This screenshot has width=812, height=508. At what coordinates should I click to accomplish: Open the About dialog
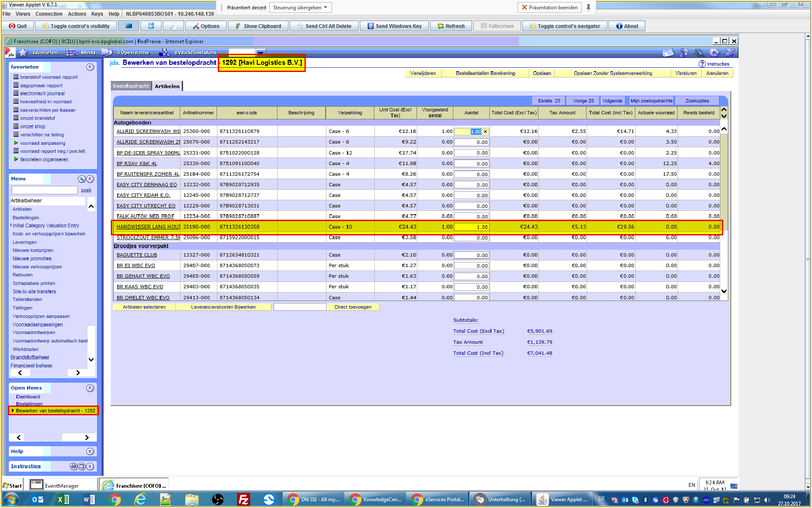[627, 26]
